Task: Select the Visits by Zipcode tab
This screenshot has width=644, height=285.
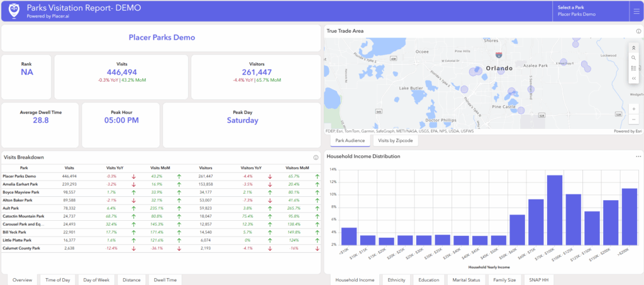Action: click(395, 141)
